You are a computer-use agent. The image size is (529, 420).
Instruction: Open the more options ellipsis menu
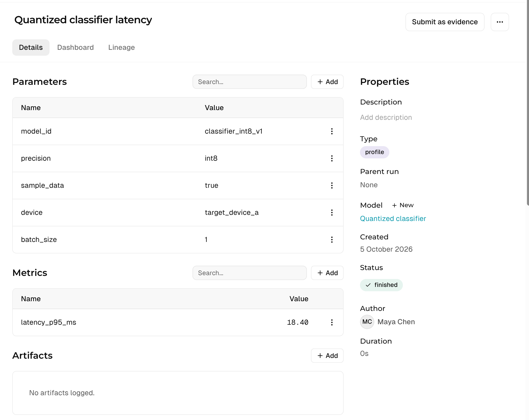(500, 22)
